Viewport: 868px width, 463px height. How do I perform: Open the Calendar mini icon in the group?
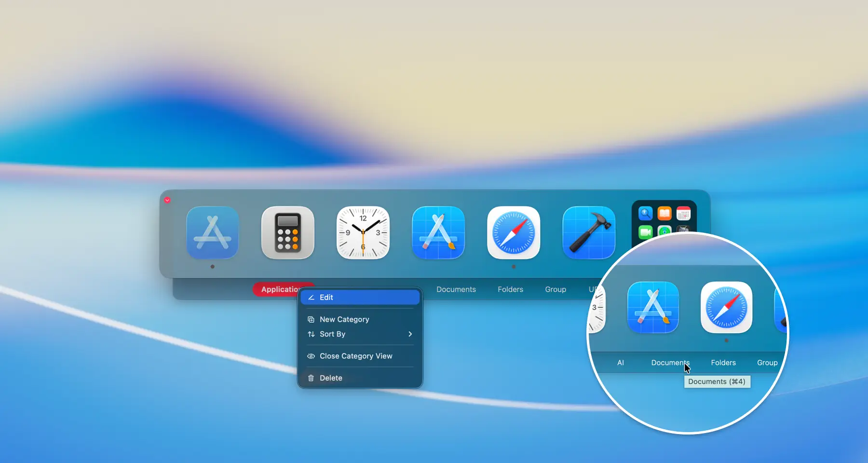click(683, 213)
